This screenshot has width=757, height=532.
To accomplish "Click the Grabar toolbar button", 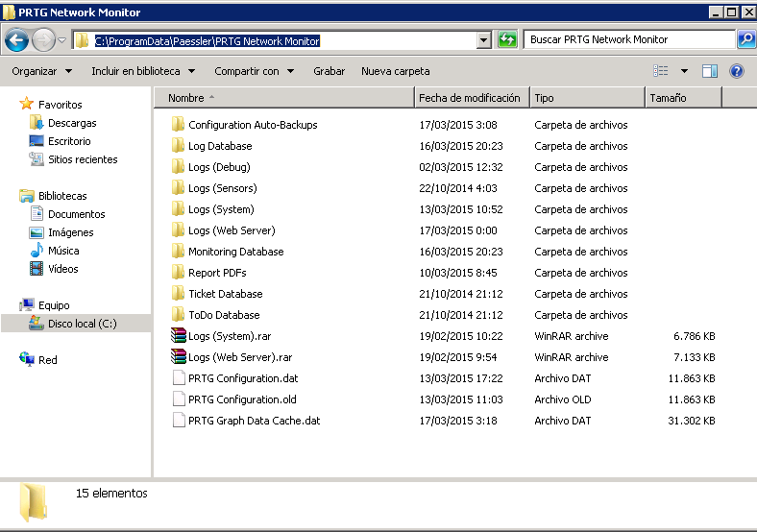I will coord(329,71).
